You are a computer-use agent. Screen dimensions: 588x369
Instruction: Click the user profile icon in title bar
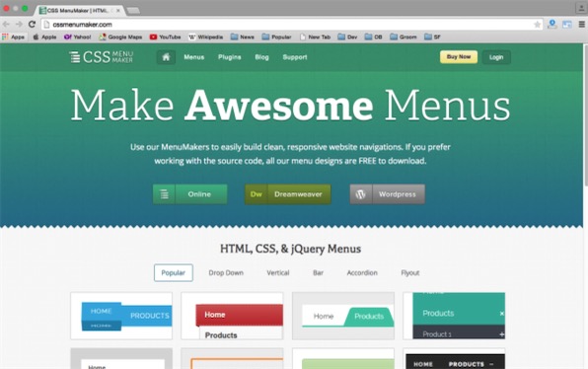581,8
